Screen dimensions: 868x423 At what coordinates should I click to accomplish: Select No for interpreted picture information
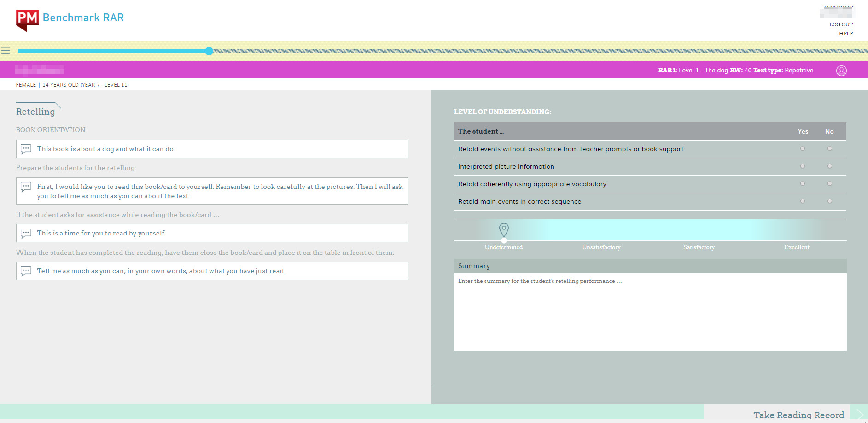(829, 166)
